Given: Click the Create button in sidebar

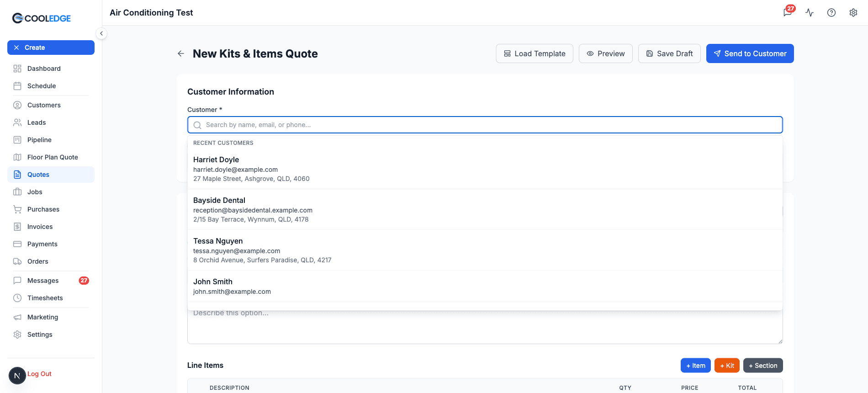Looking at the screenshot, I should (51, 48).
